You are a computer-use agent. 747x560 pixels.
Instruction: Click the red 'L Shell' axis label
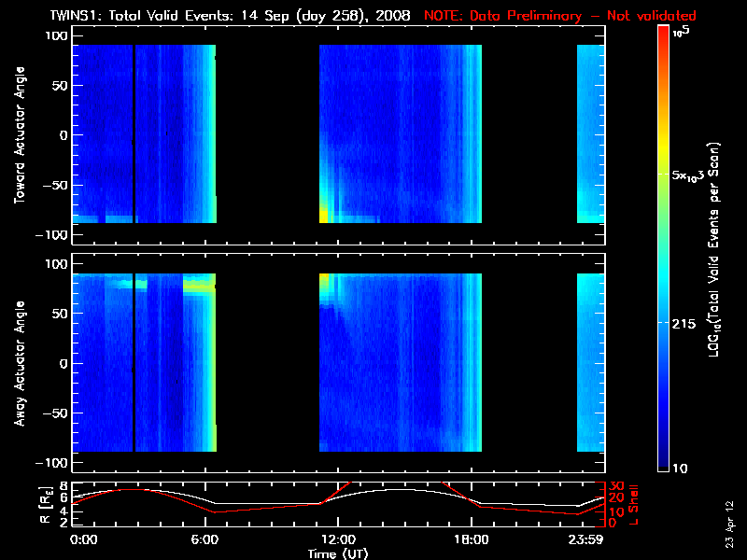[x=633, y=505]
